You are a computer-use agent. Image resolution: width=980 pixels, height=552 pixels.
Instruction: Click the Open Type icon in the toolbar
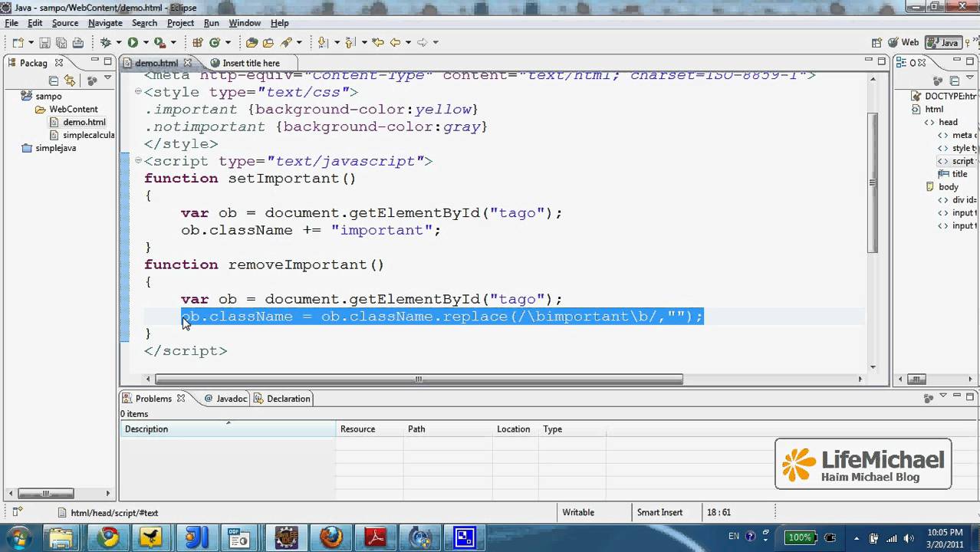click(x=252, y=43)
